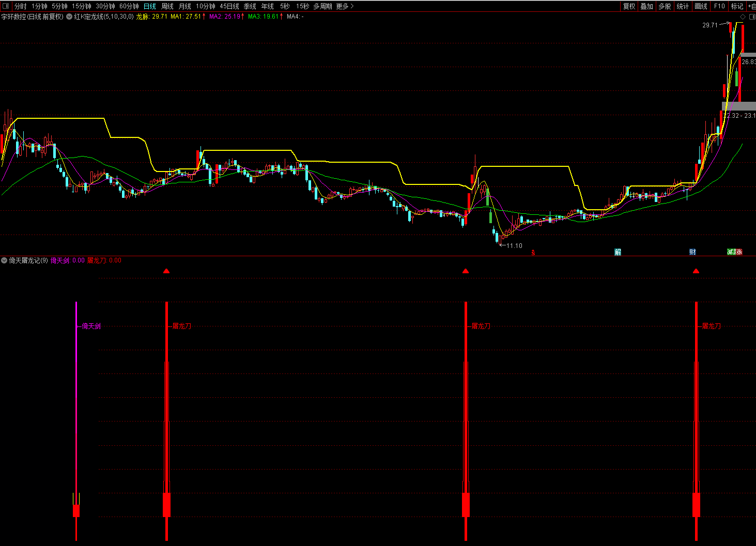Click the red triangle above first 屠龙刀 signal
Screen dimensions: 756x546
tap(166, 271)
